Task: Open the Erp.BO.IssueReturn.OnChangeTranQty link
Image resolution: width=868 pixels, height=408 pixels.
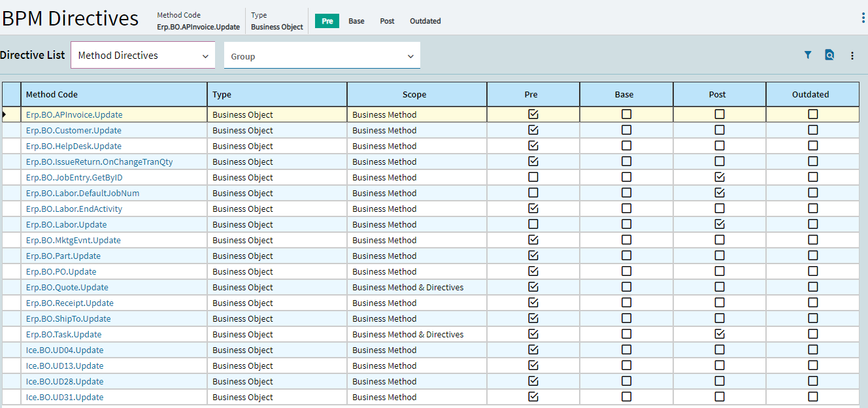Action: coord(99,162)
